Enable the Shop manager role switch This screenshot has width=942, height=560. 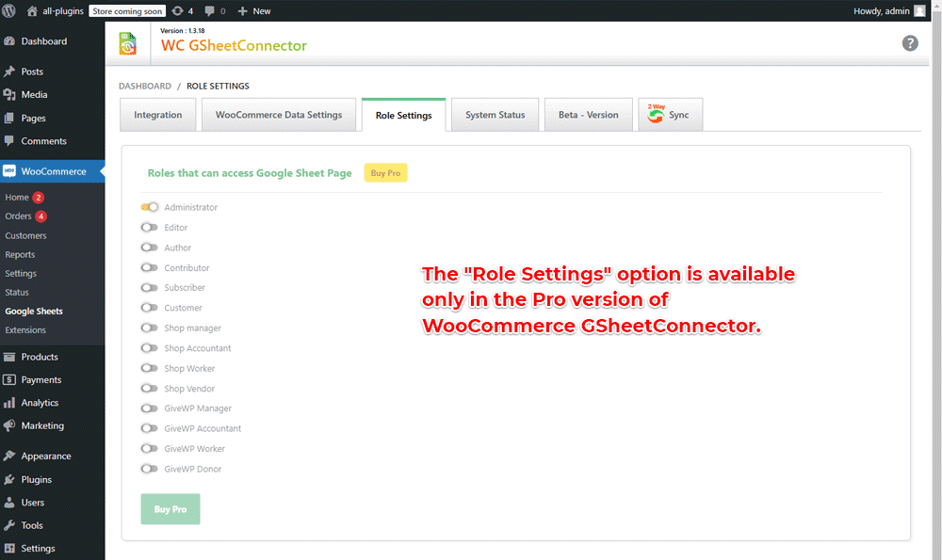tap(150, 328)
